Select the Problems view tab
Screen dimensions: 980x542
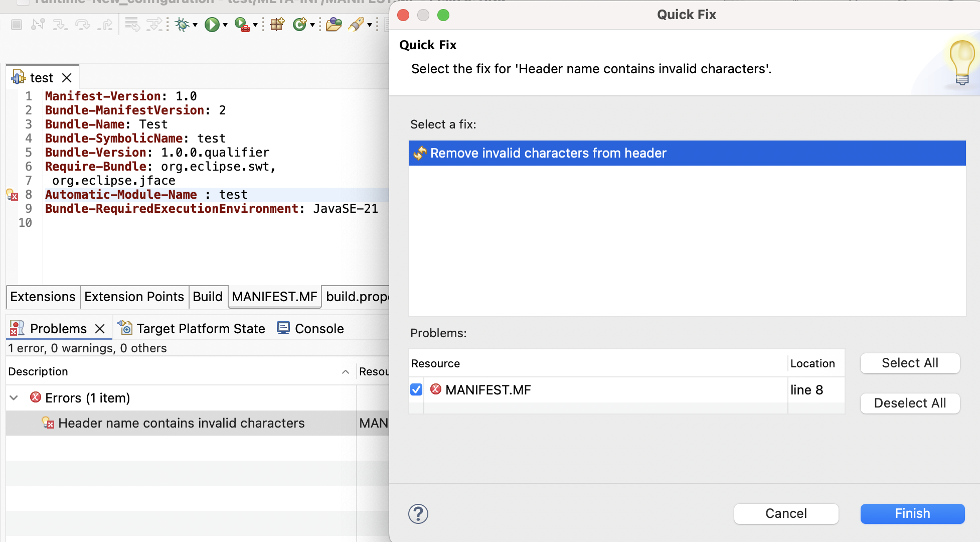58,329
